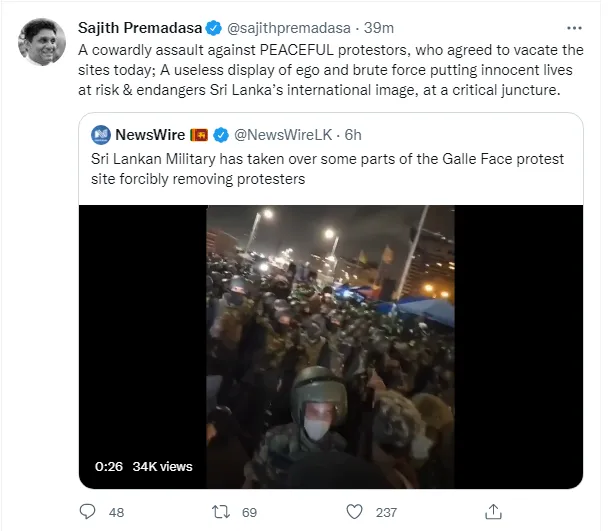The width and height of the screenshot is (610, 531).
Task: Click the reply speech bubble icon
Action: (x=87, y=512)
